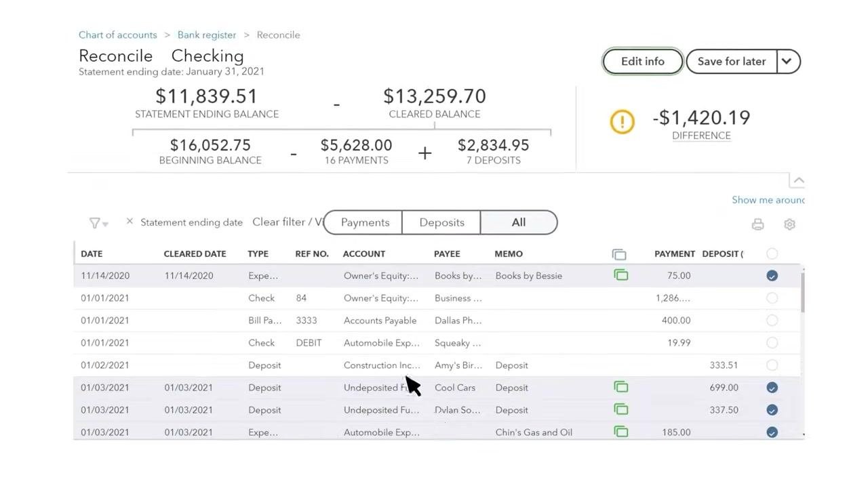Click the Construction Inc… account cell
Viewport: 868px width, 488px height.
[x=382, y=365]
